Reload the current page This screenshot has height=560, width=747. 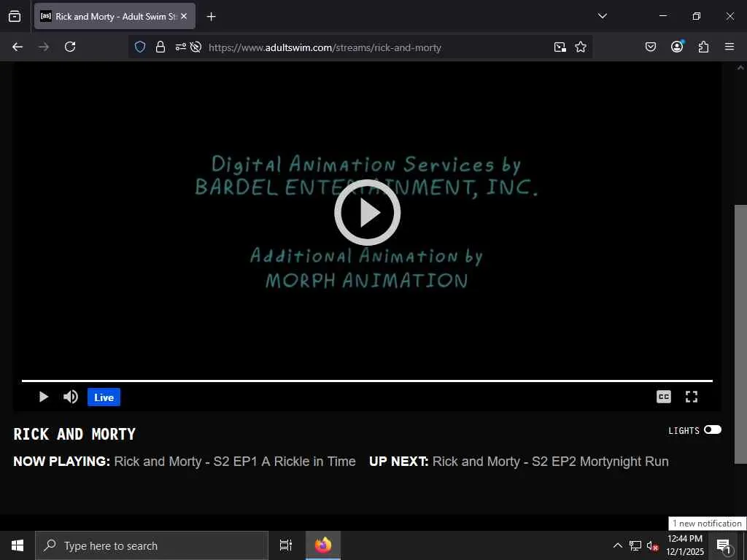click(70, 47)
